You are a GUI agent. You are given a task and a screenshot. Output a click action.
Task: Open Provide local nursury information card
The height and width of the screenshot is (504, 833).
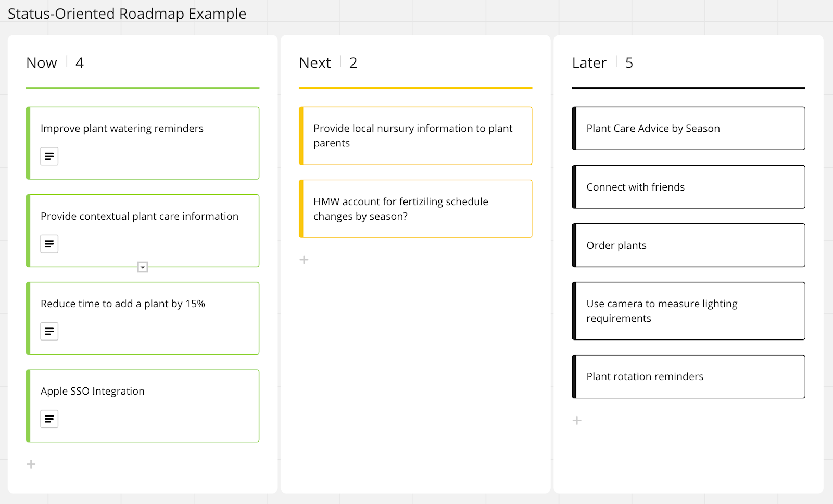pyautogui.click(x=415, y=136)
